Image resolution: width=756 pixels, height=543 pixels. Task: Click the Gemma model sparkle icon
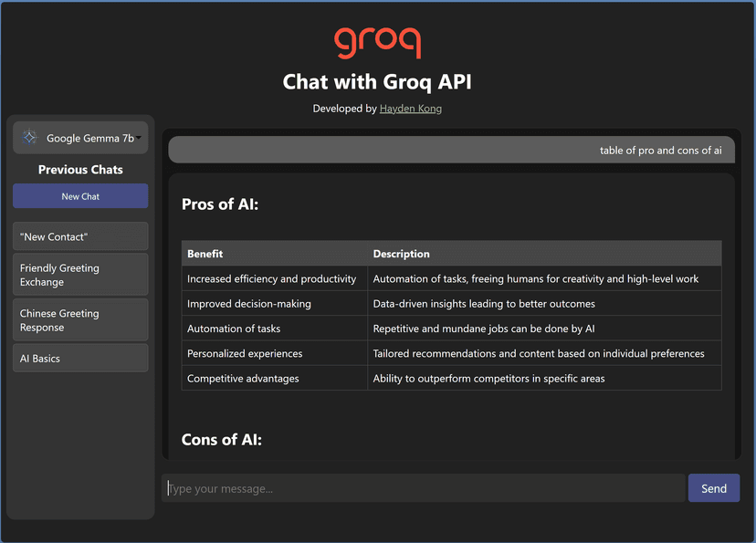29,137
